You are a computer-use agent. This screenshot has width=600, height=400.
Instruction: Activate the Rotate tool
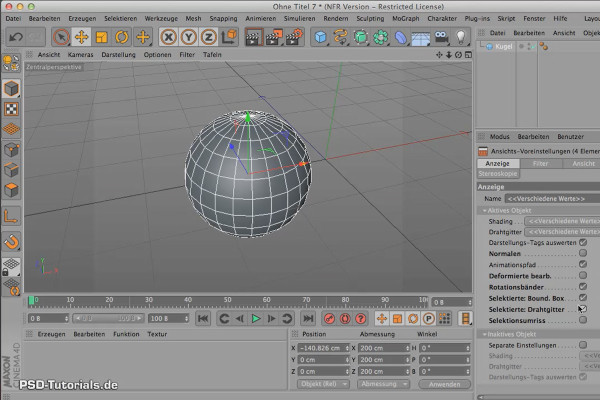coord(122,37)
